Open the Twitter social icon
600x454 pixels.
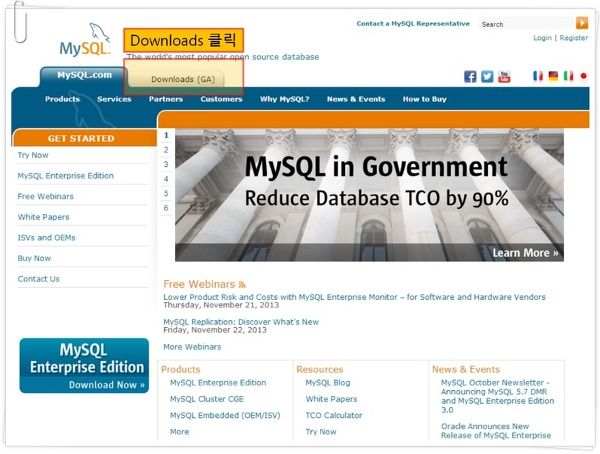click(487, 77)
